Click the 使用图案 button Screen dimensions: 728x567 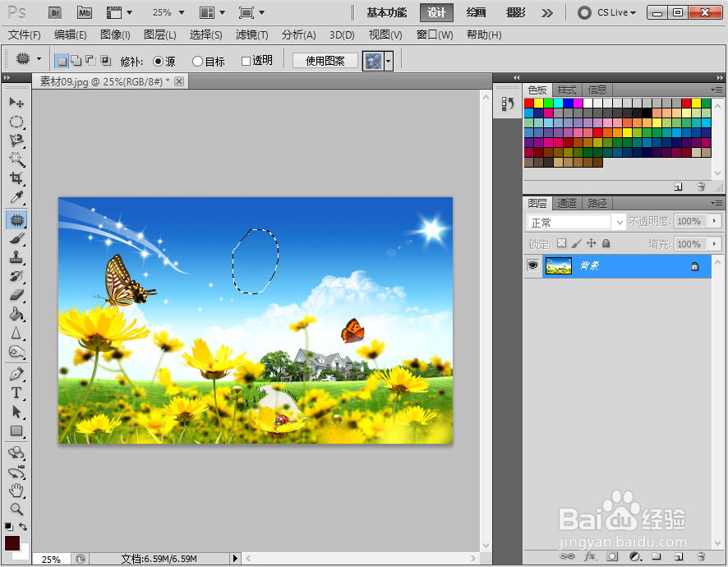click(324, 60)
